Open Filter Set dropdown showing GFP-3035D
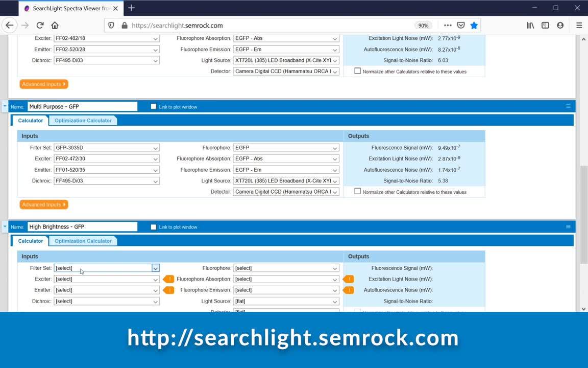 [107, 148]
